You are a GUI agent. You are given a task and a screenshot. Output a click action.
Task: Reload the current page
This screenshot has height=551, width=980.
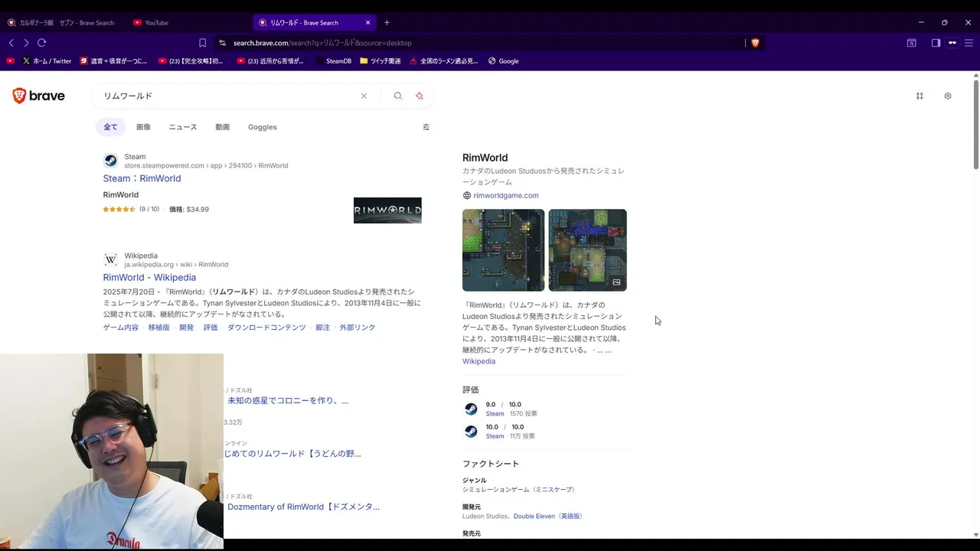point(42,43)
